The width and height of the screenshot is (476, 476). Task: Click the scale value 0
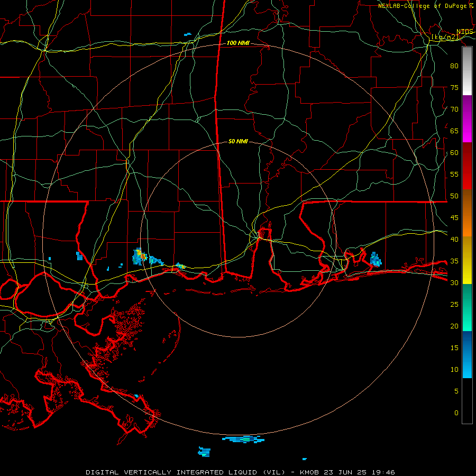click(456, 413)
